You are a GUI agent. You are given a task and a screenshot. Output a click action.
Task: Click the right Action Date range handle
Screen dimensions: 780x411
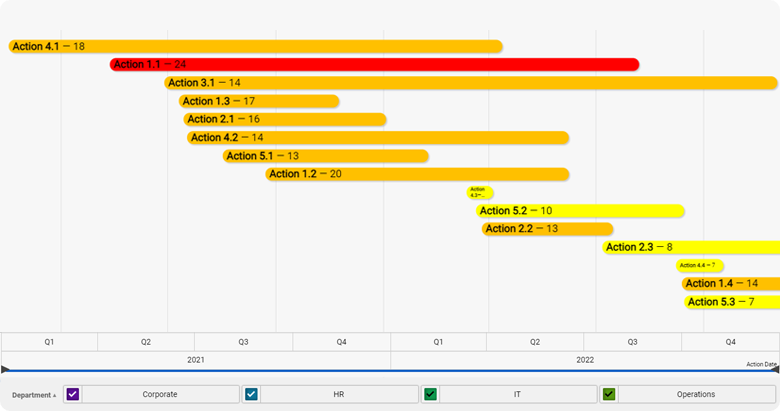click(774, 370)
